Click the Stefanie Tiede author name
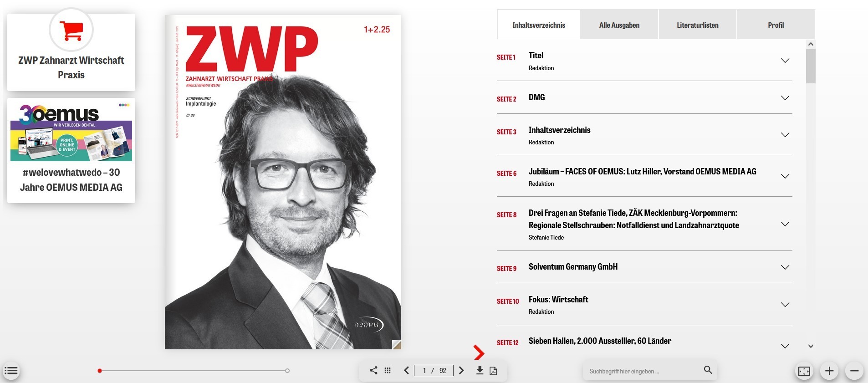The width and height of the screenshot is (868, 383). click(546, 237)
